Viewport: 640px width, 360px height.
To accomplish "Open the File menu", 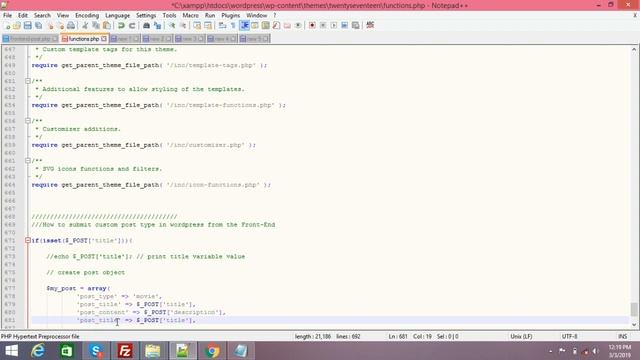I will (x=7, y=15).
